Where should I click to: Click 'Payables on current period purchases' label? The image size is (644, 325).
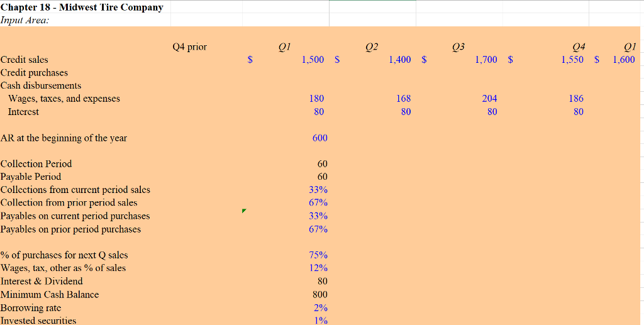point(75,216)
